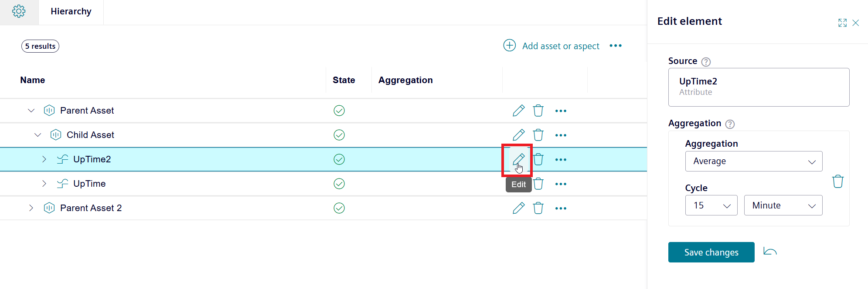Expand the UpTime2 row
868x289 pixels.
[x=44, y=159]
